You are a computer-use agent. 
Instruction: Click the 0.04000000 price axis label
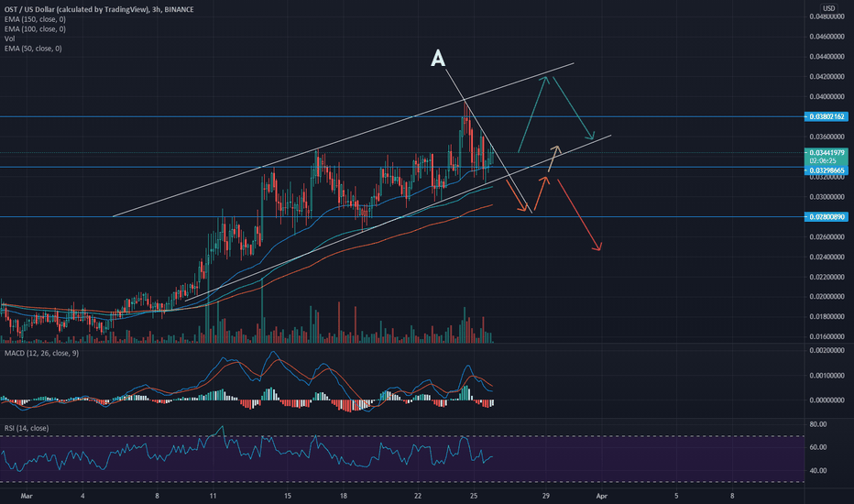click(x=827, y=97)
